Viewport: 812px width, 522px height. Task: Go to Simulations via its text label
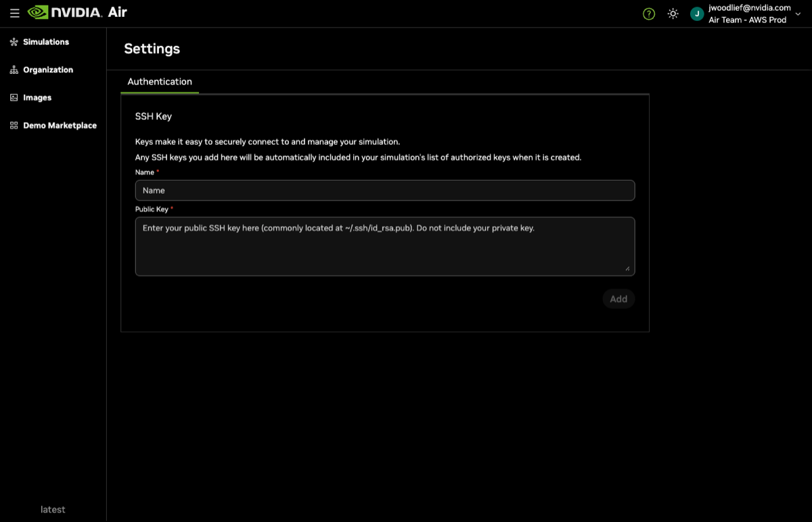point(46,42)
